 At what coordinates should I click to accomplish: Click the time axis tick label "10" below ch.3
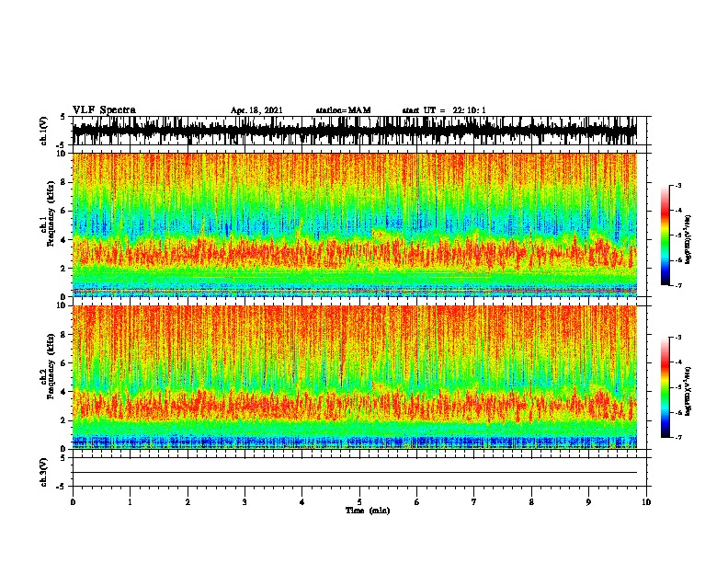pos(646,502)
